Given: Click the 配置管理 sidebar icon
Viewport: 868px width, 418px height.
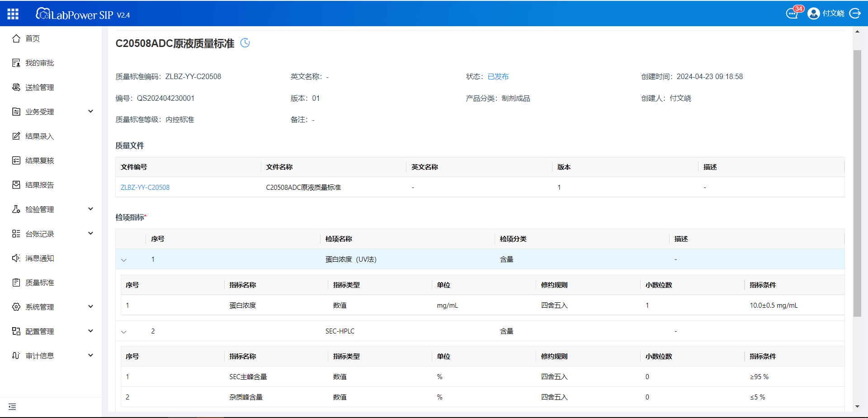Looking at the screenshot, I should tap(16, 331).
